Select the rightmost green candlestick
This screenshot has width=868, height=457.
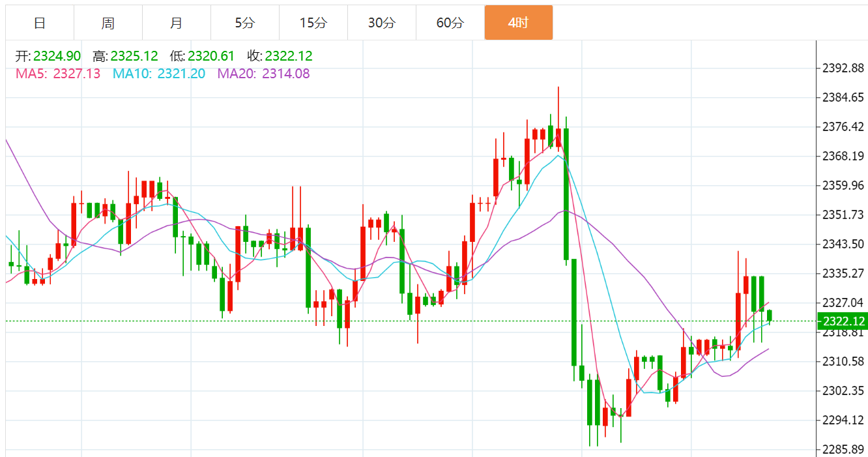pyautogui.click(x=770, y=316)
